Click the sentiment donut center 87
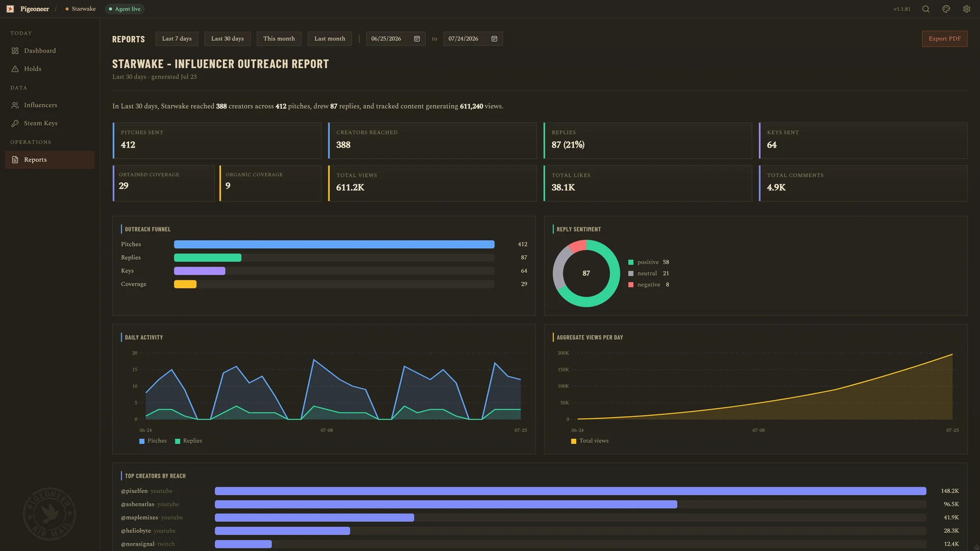Image resolution: width=980 pixels, height=551 pixels. click(x=586, y=273)
